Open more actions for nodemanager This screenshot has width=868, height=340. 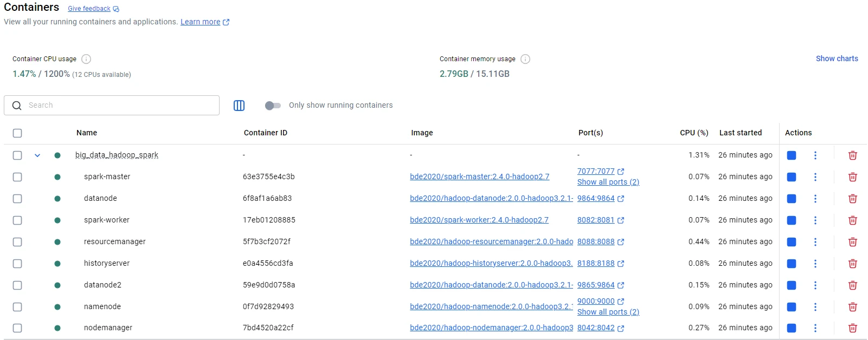[x=815, y=328]
